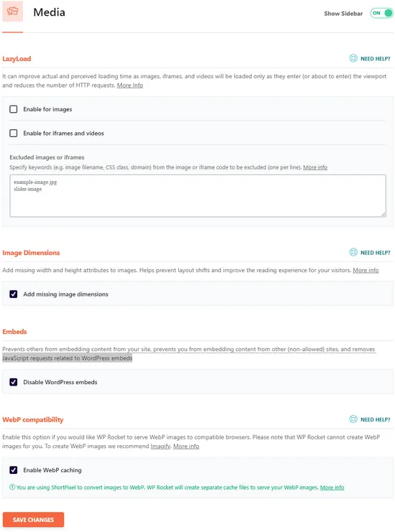Screen dimensions: 395x532
Task: Click the Media section image icon
Action: click(12, 11)
